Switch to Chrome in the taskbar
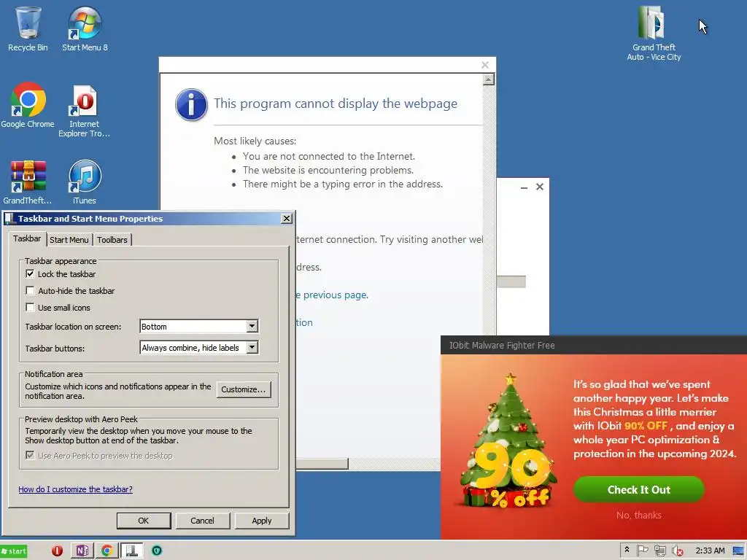This screenshot has height=560, width=747. [x=107, y=551]
